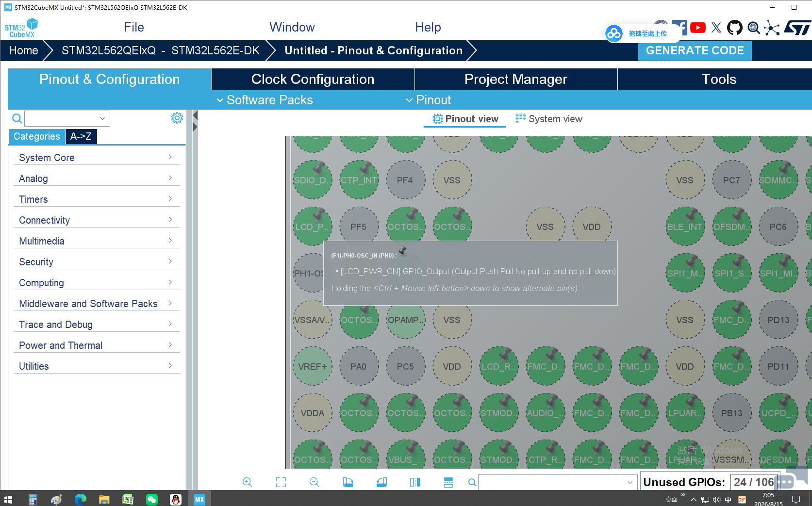This screenshot has height=506, width=812.
Task: Select the PA0 pin on the chip
Action: 359,366
